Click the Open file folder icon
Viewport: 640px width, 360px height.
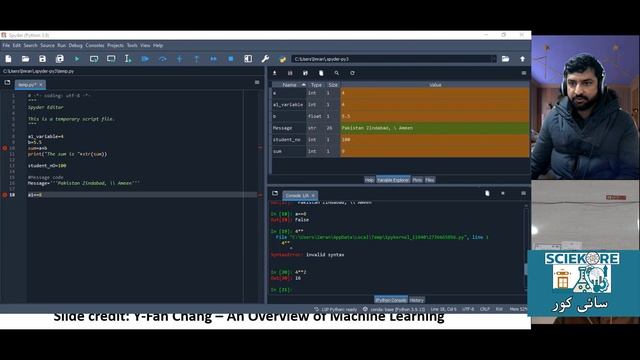click(x=25, y=59)
